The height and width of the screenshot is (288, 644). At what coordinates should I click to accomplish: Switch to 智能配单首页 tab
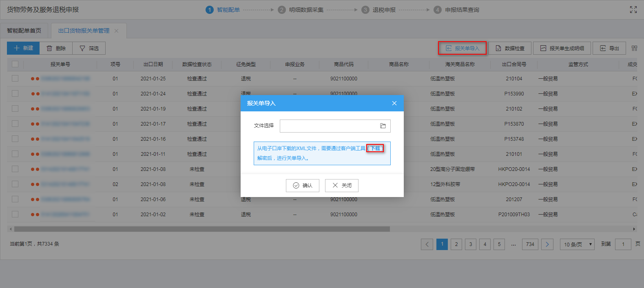(x=24, y=31)
